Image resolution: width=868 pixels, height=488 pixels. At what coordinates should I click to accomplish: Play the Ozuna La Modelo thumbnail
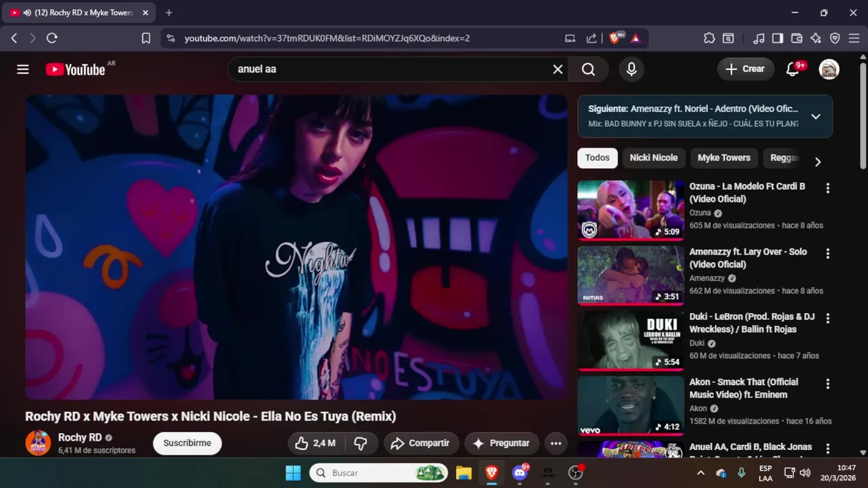pyautogui.click(x=631, y=210)
